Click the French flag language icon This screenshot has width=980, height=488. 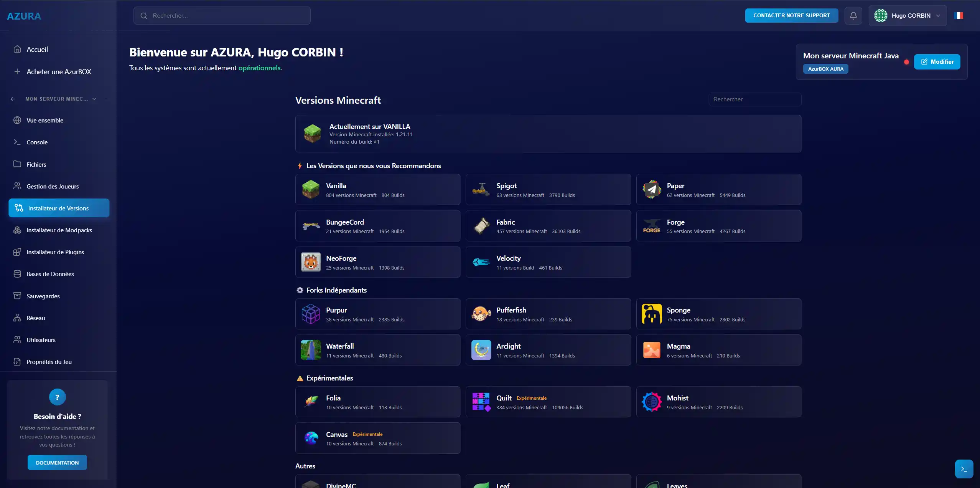click(x=958, y=16)
